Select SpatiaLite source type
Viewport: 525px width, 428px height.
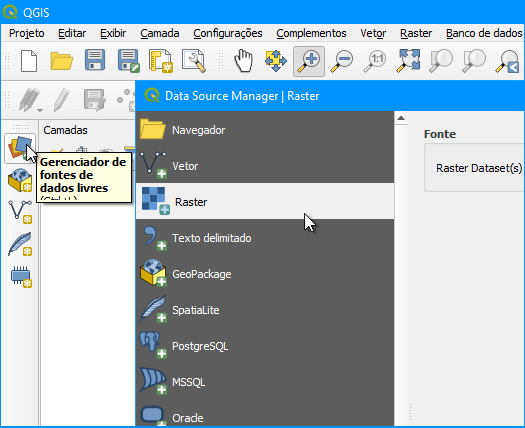(x=265, y=310)
